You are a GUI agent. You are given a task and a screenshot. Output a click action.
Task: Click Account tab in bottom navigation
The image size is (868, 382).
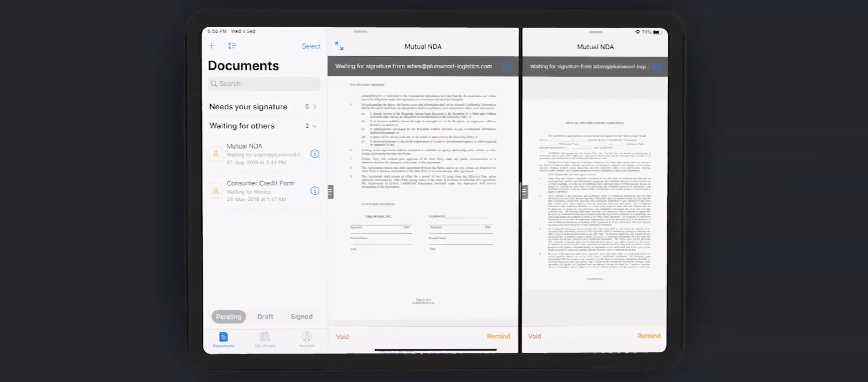[307, 339]
